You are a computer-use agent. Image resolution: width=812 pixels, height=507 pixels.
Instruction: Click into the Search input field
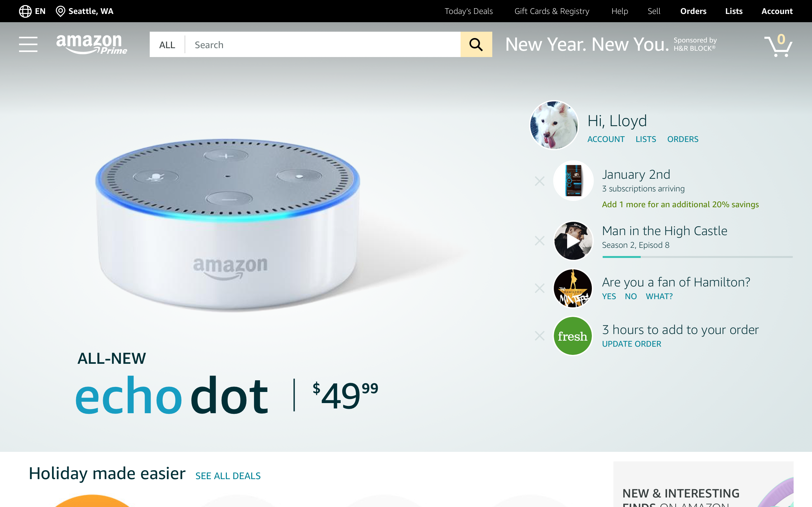coord(323,45)
